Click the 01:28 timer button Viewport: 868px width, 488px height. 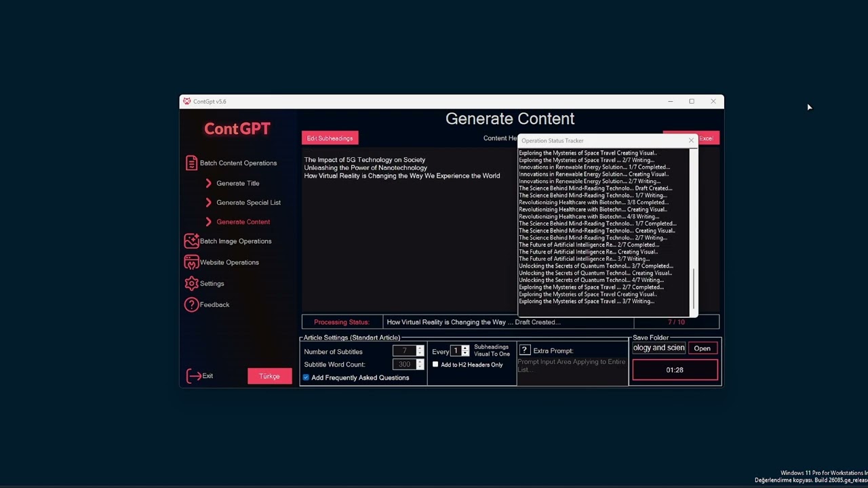675,370
